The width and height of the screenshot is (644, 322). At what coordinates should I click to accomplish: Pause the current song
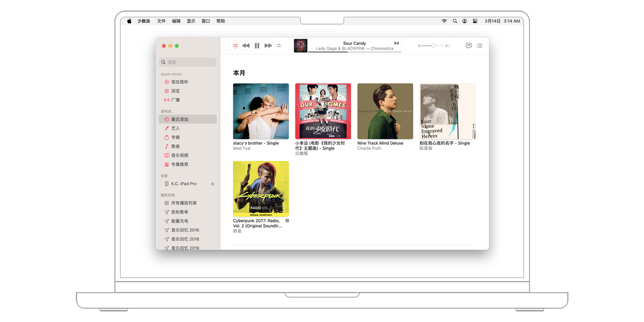[x=257, y=45]
